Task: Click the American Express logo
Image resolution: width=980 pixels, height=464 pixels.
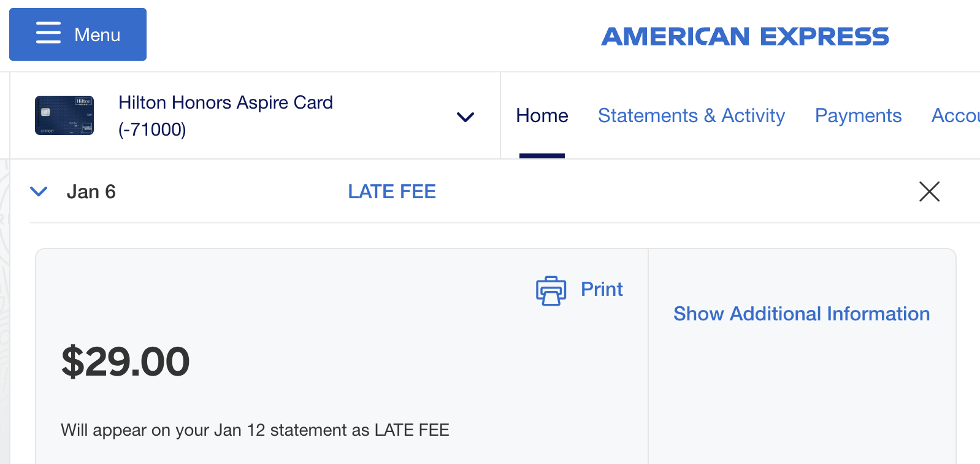Action: click(x=745, y=37)
